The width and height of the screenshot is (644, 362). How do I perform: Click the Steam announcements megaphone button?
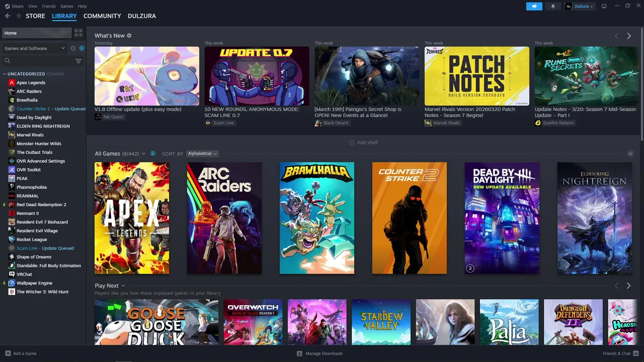534,6
